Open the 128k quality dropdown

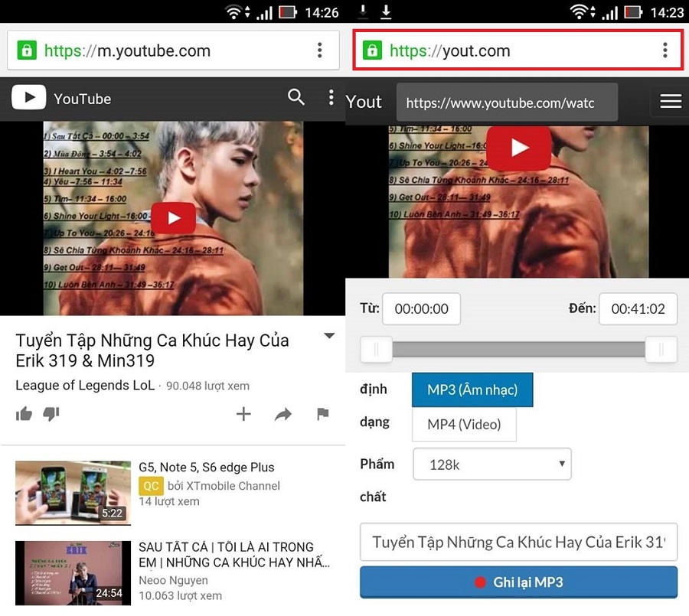[x=492, y=464]
